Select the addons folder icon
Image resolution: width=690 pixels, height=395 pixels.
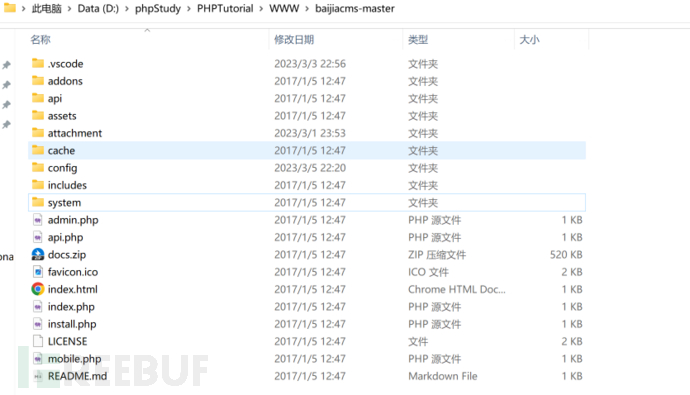(x=38, y=80)
